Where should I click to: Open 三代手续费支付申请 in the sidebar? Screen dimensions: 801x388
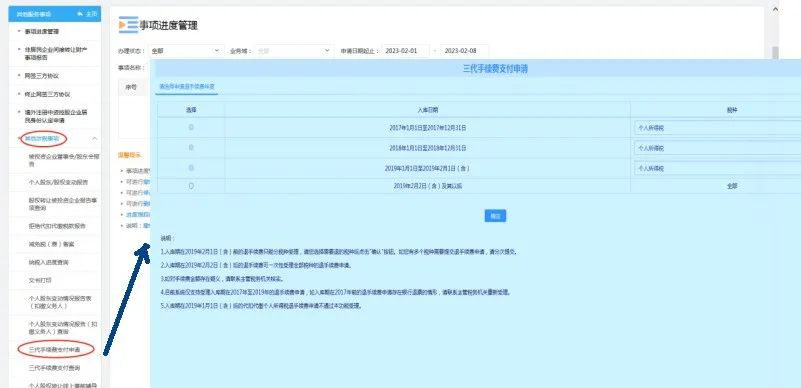point(55,350)
